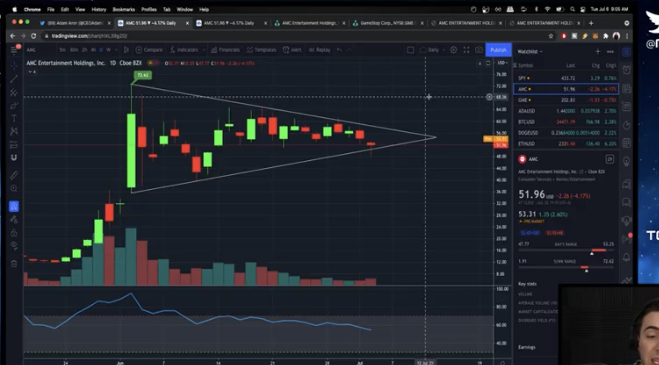Expand the Watchlist name dropdown
This screenshot has height=365, width=659.
point(530,52)
